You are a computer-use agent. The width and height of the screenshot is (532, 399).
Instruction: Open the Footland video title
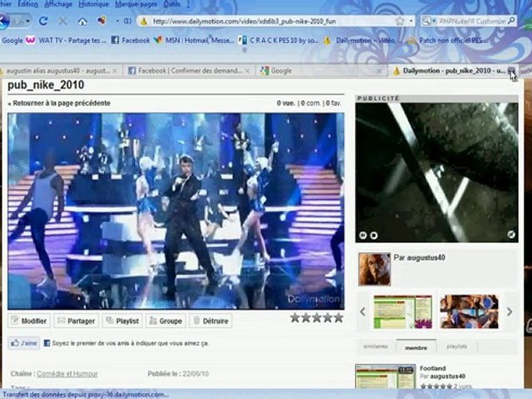[433, 369]
